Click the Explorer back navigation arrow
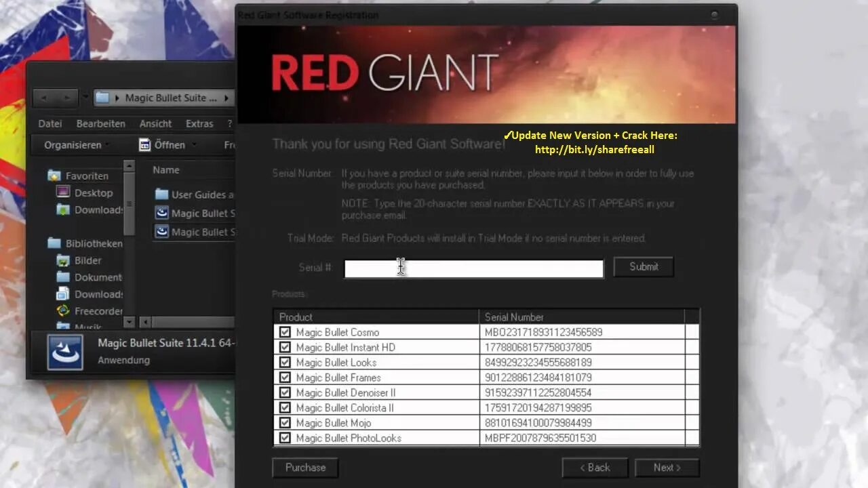 point(44,98)
